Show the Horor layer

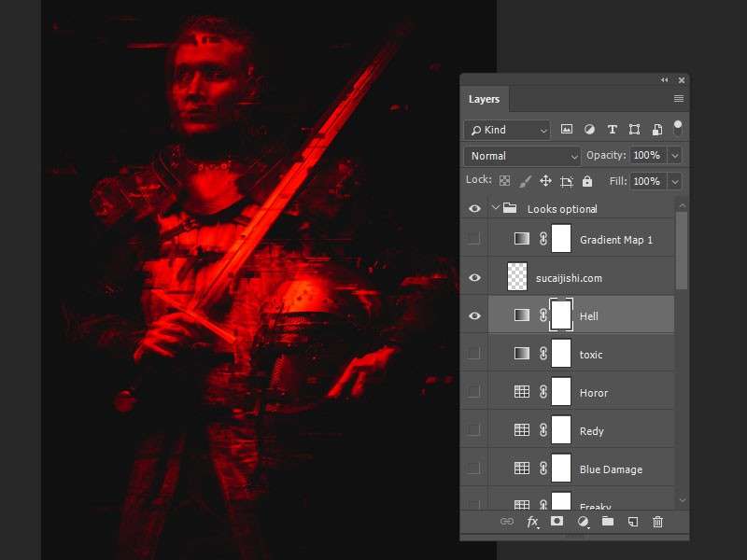point(473,391)
